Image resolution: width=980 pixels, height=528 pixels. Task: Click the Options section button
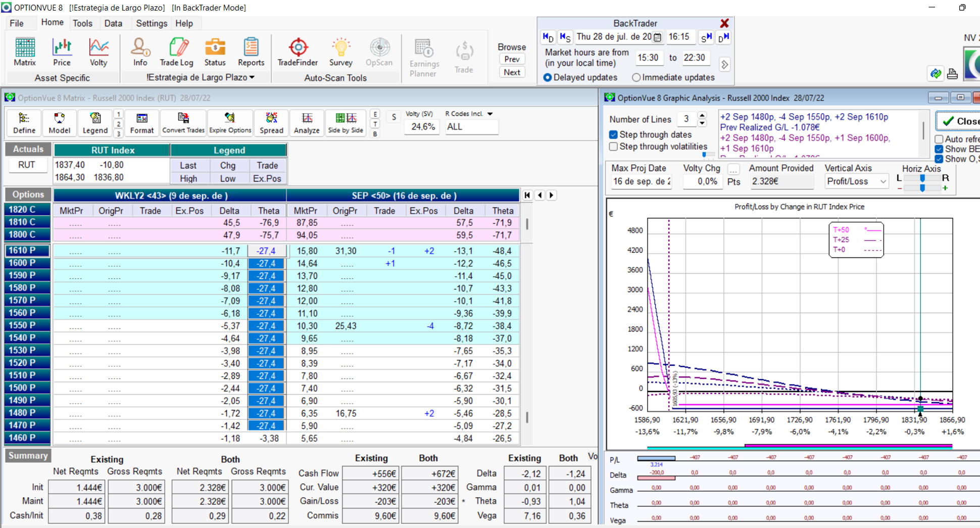pyautogui.click(x=28, y=195)
